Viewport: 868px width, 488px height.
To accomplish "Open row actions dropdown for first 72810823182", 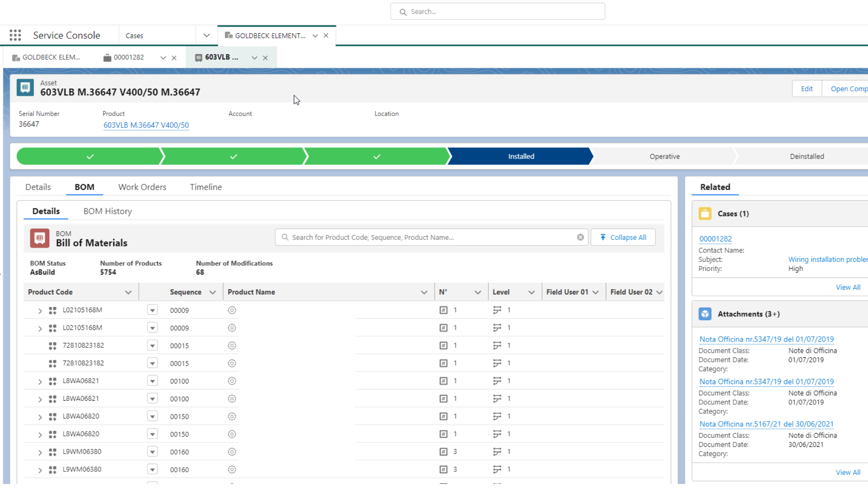I will pos(152,346).
